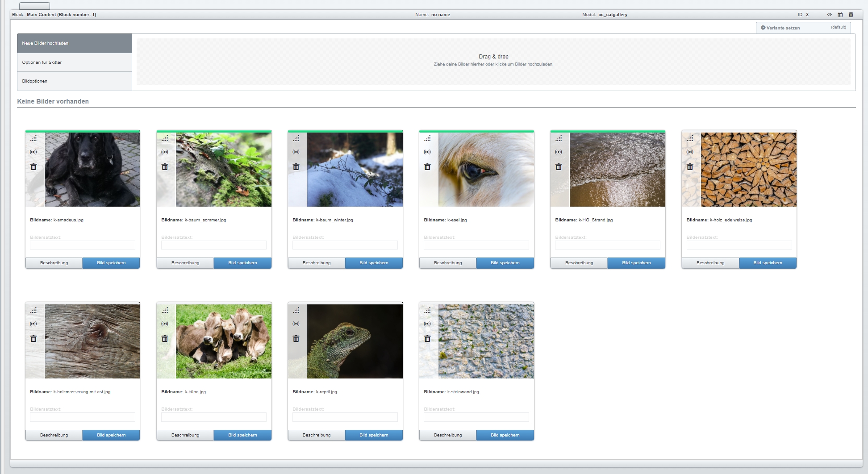
Task: Open the Variante setzen dropdown
Action: tap(803, 28)
